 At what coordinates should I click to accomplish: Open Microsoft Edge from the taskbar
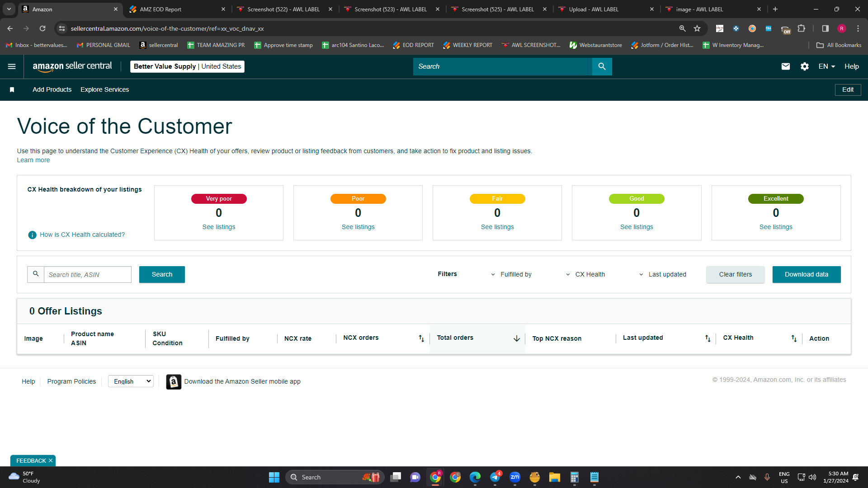475,477
